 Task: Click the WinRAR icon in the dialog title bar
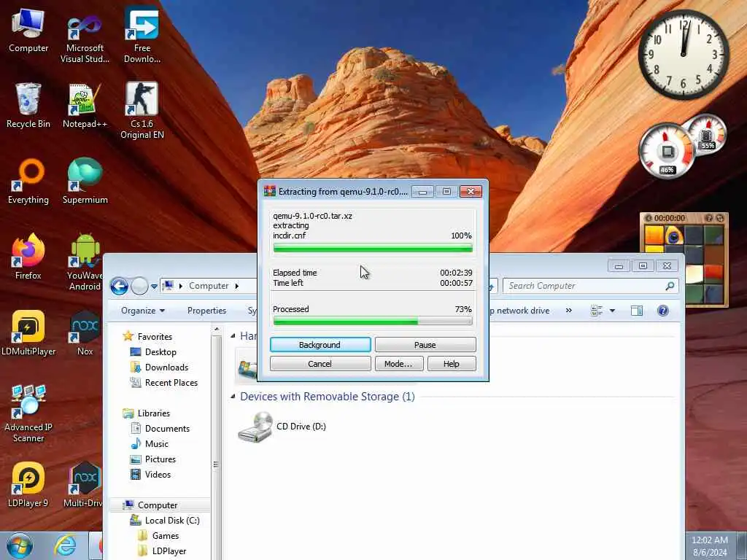click(270, 191)
